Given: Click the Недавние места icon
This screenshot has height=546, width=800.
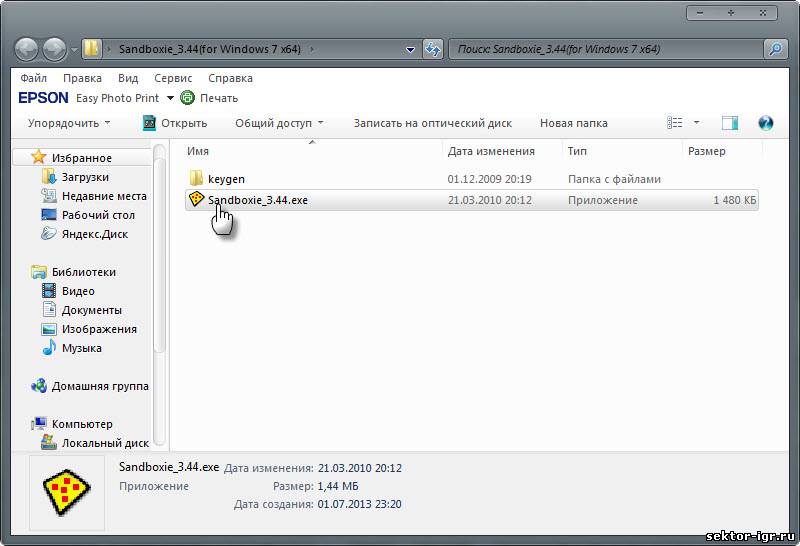Looking at the screenshot, I should point(48,195).
